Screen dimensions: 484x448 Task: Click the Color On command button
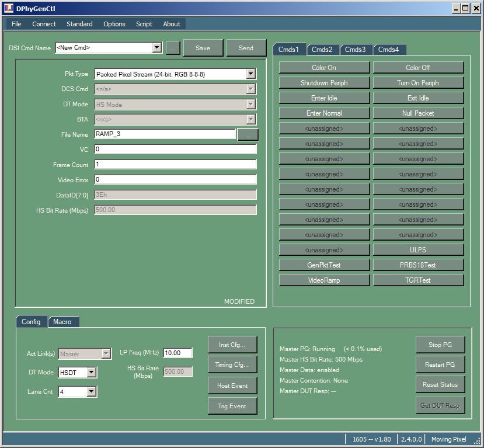tap(323, 68)
